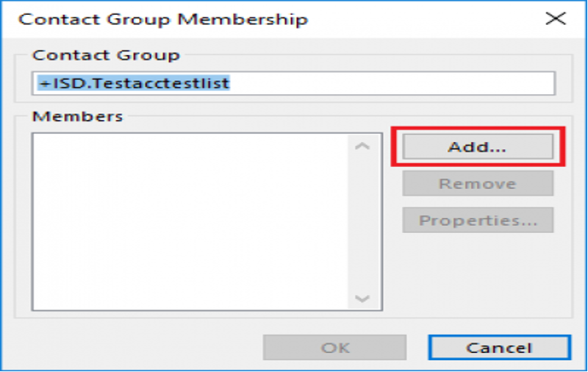
Task: Click the highlighted +ISD.Testacctestlist text
Action: 134,83
